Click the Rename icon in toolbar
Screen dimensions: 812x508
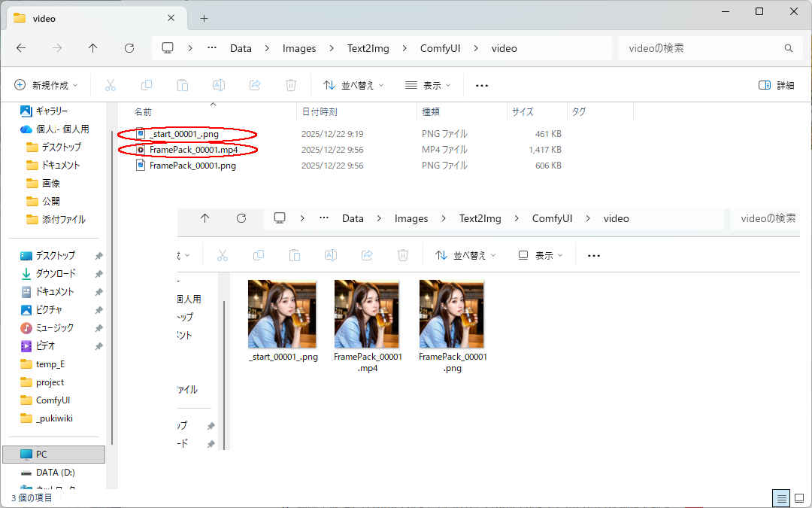219,85
